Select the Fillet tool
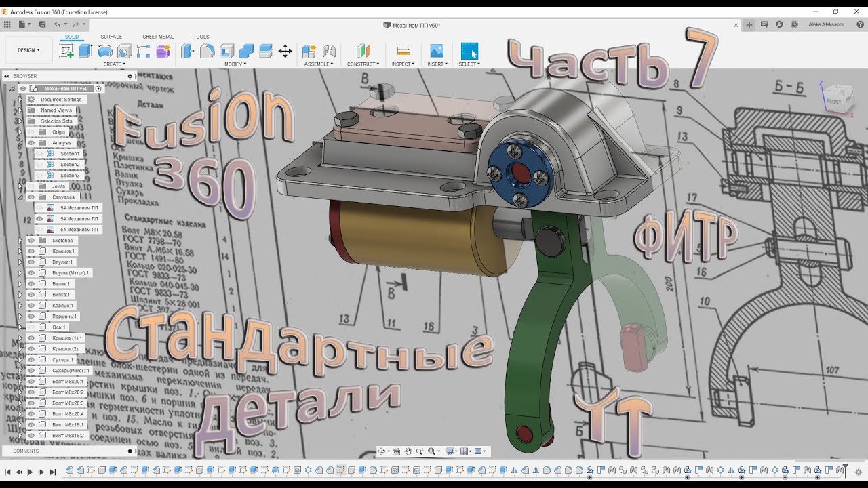The image size is (868, 488). pos(208,51)
